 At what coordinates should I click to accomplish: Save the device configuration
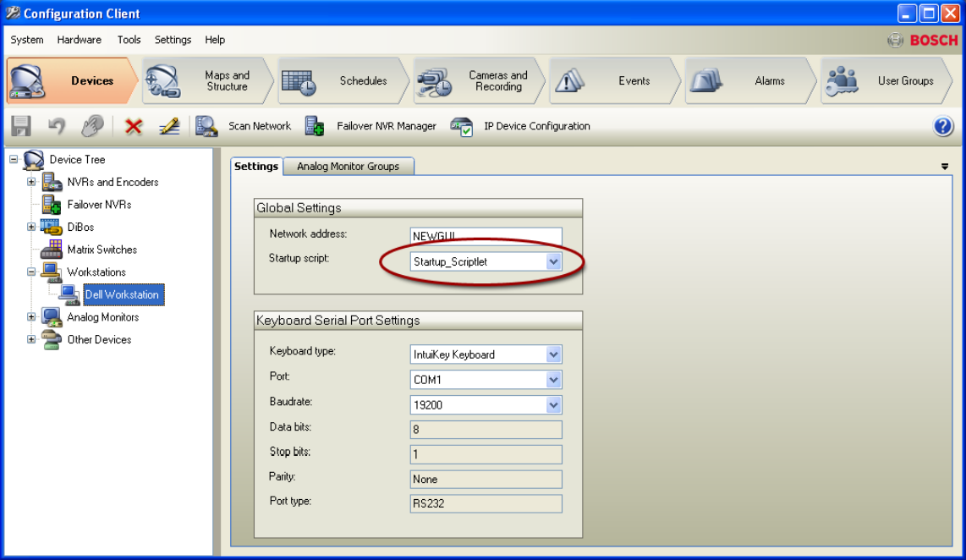19,125
